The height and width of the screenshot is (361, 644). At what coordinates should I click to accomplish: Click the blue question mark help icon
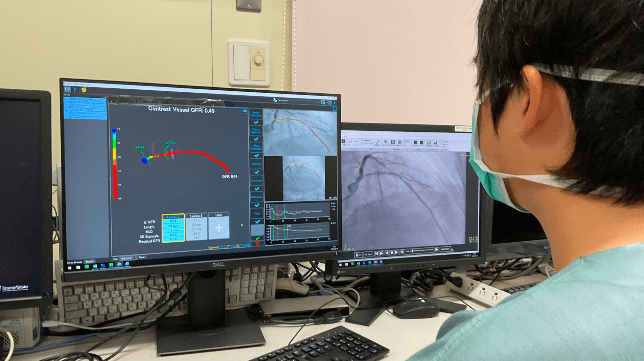(75, 90)
